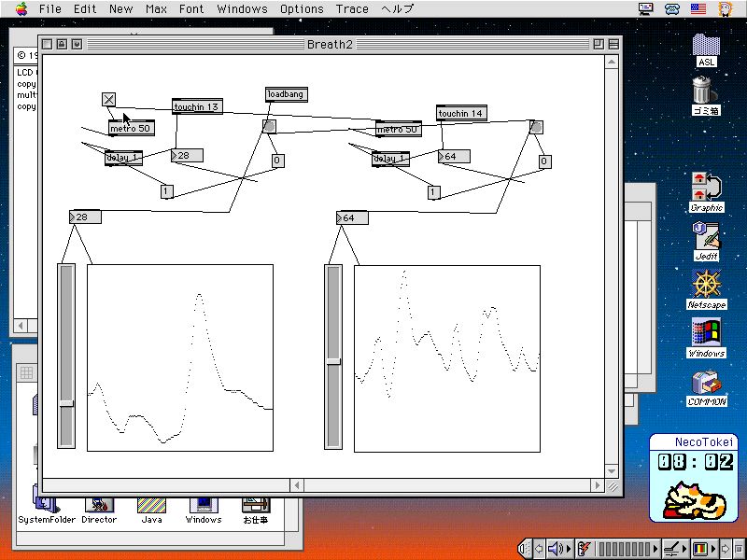Click bang button below loadbang
747x560 pixels.
(269, 126)
